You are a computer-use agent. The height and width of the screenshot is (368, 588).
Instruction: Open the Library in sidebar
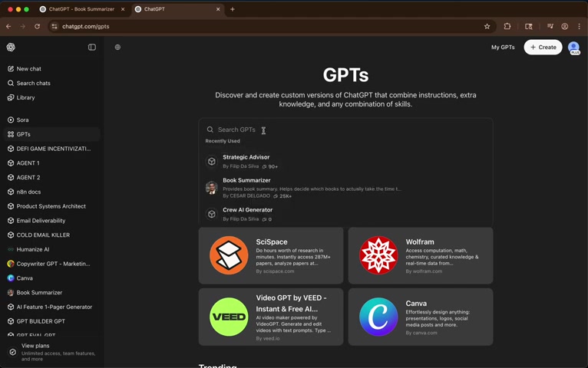pyautogui.click(x=51, y=97)
